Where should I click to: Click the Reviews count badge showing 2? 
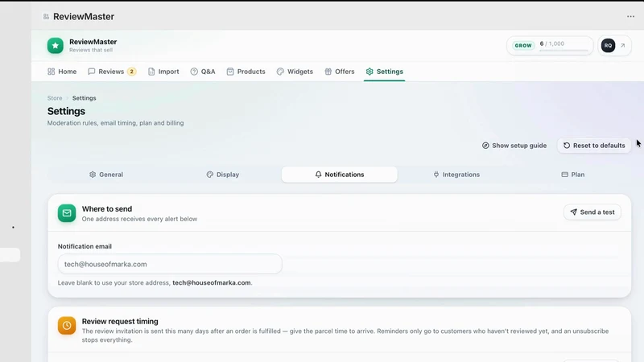click(131, 72)
